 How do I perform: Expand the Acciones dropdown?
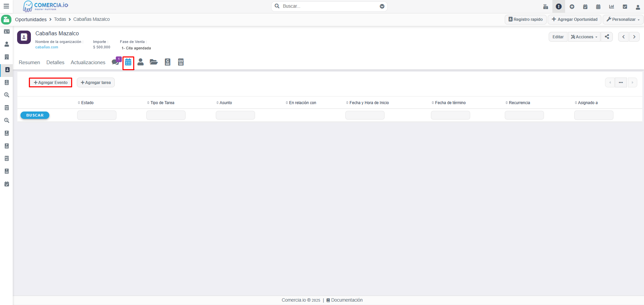(x=584, y=37)
